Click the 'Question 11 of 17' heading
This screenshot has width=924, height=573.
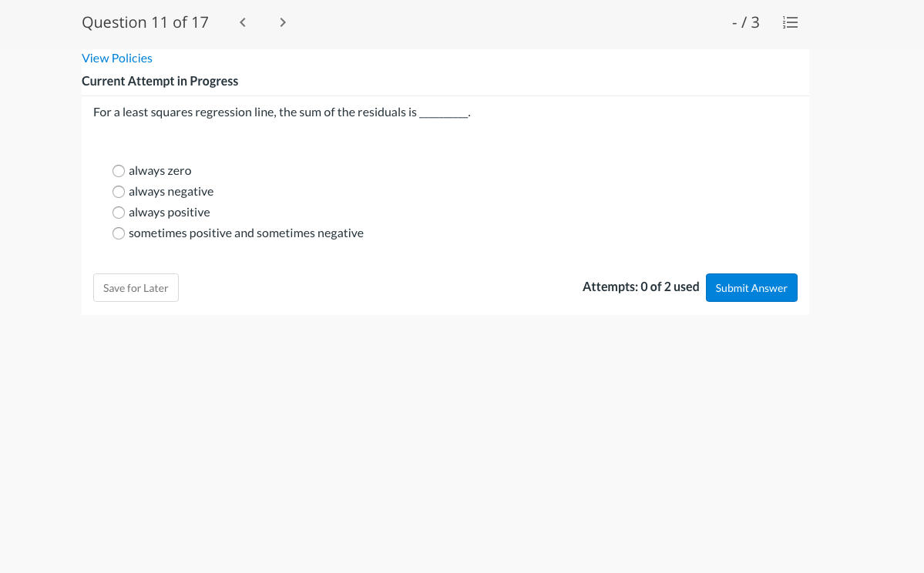[x=145, y=22]
